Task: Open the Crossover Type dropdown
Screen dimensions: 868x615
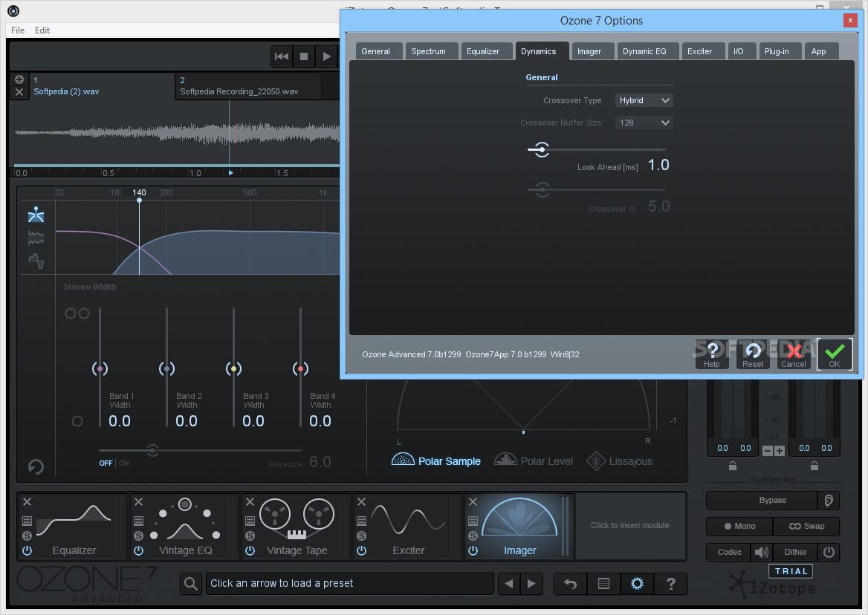Action: (x=644, y=100)
